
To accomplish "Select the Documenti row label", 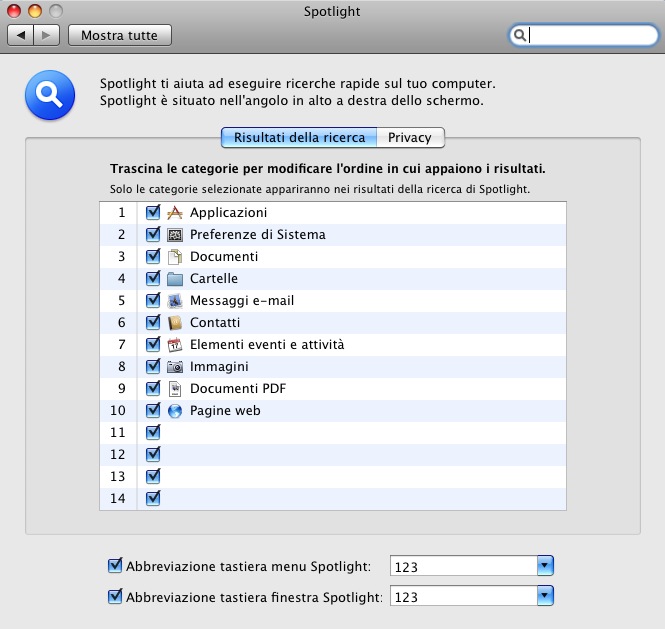I will (224, 257).
